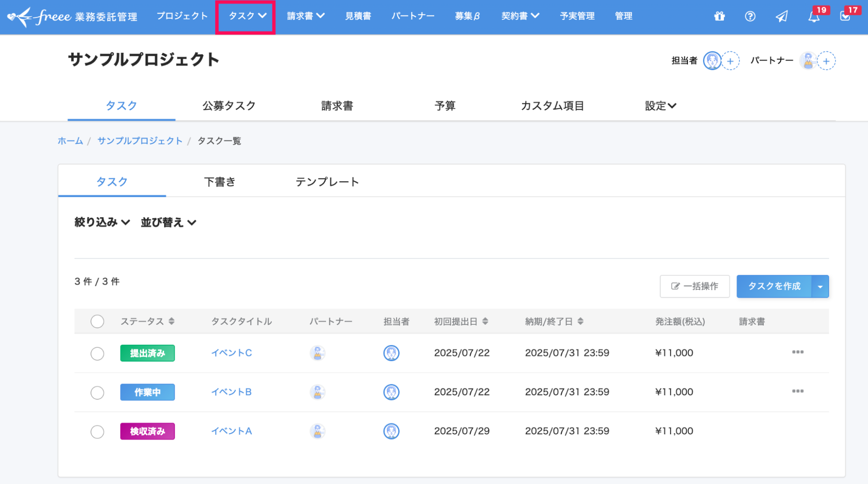Image resolution: width=868 pixels, height=484 pixels.
Task: Open 見積書 in the top navigation
Action: tap(358, 16)
